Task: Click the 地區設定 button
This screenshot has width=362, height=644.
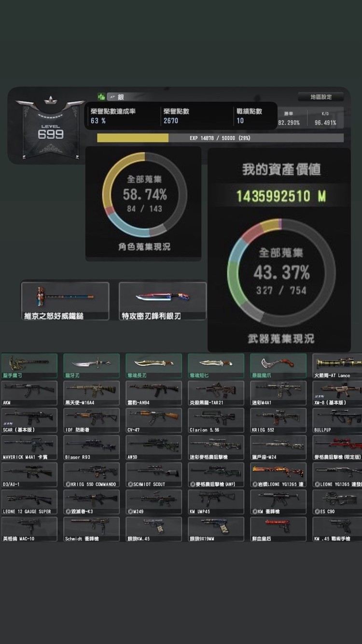Action: [320, 97]
